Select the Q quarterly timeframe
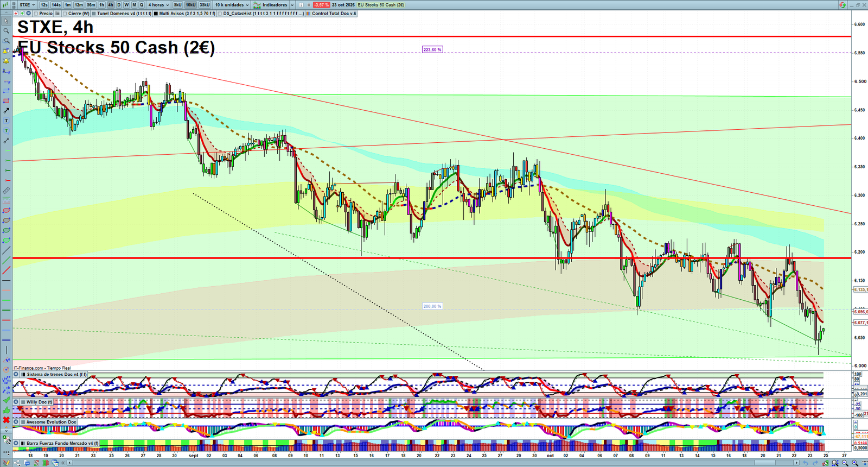 [142, 5]
